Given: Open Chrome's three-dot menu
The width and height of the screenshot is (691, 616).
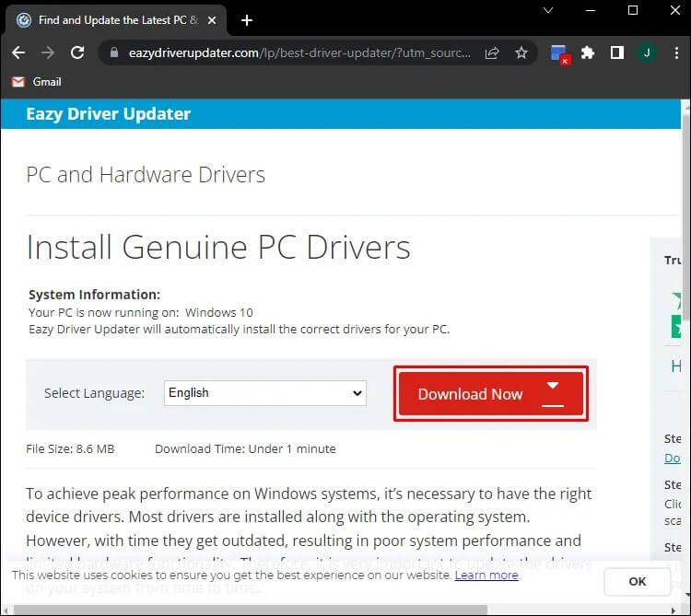Looking at the screenshot, I should point(676,53).
